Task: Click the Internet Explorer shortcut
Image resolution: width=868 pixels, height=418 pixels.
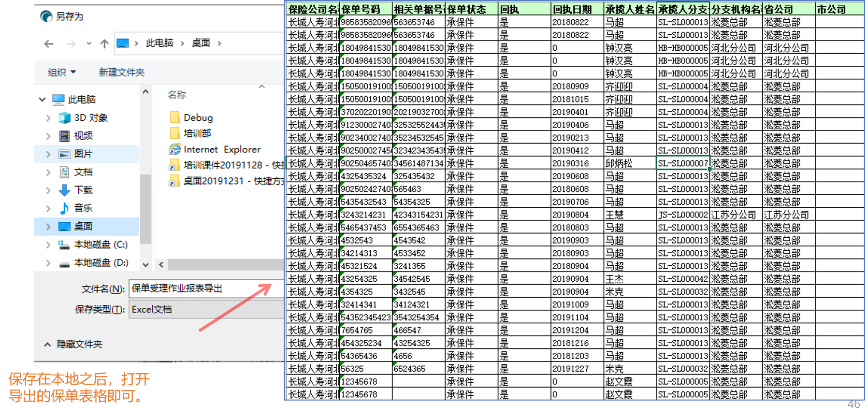Action: tap(221, 149)
